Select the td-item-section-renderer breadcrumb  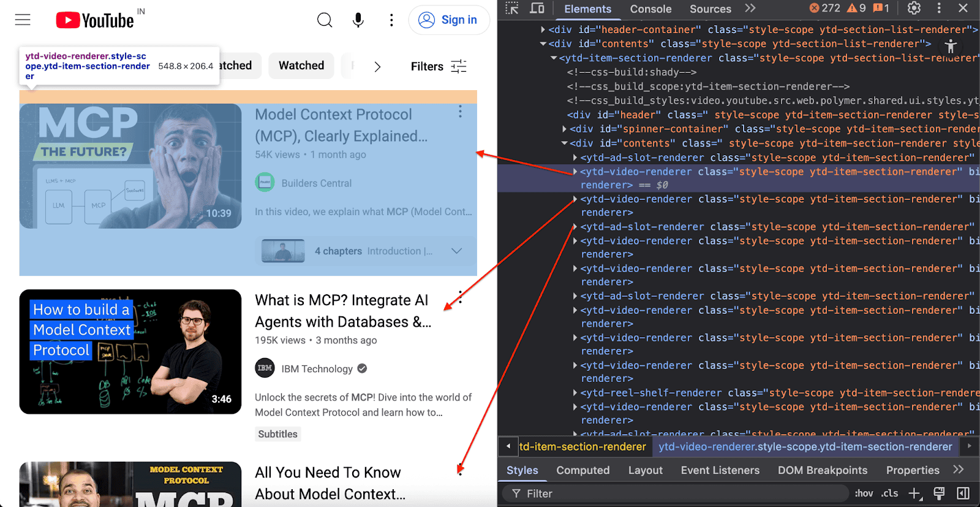582,447
